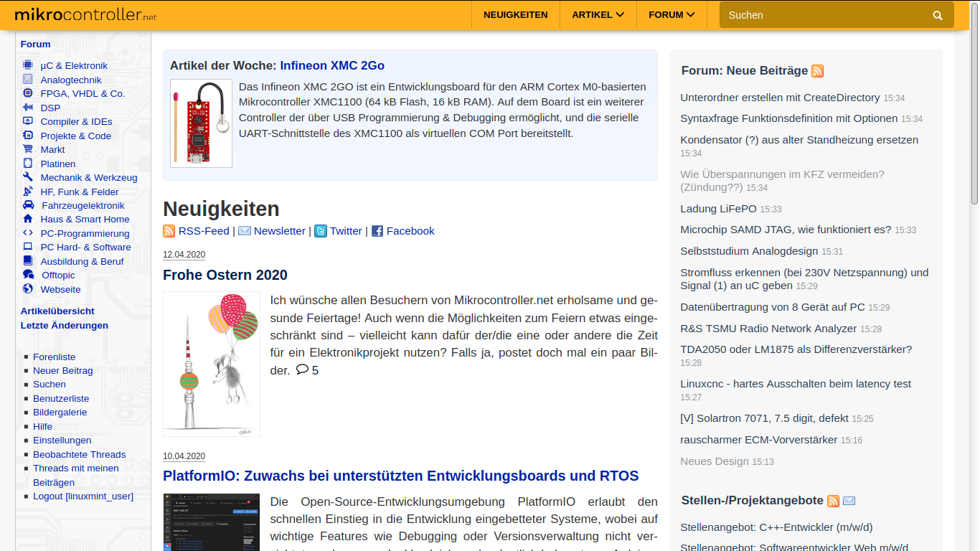Click the comment bubble icon on Frohe Ostern
Viewport: 980px width, 551px height.
[303, 369]
